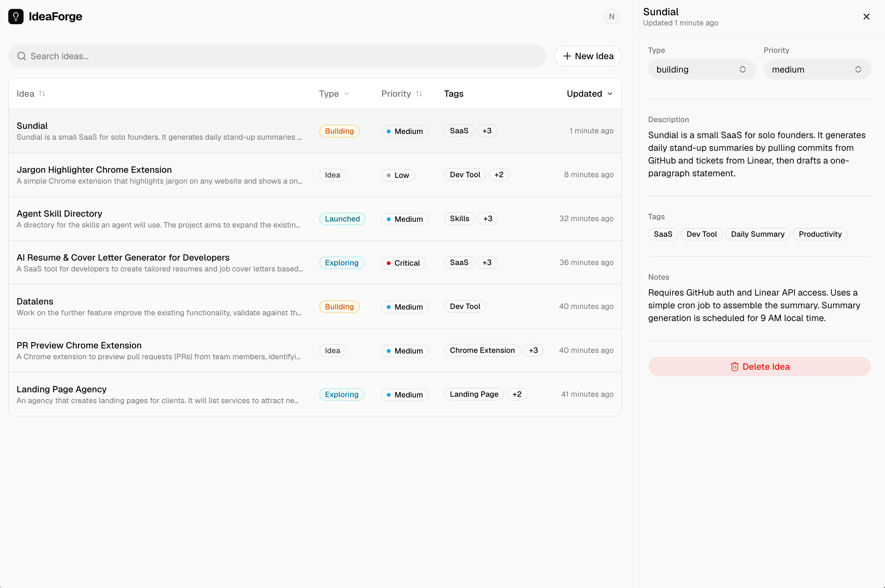The height and width of the screenshot is (588, 885).
Task: Edit the Sundial description text
Action: 757,154
